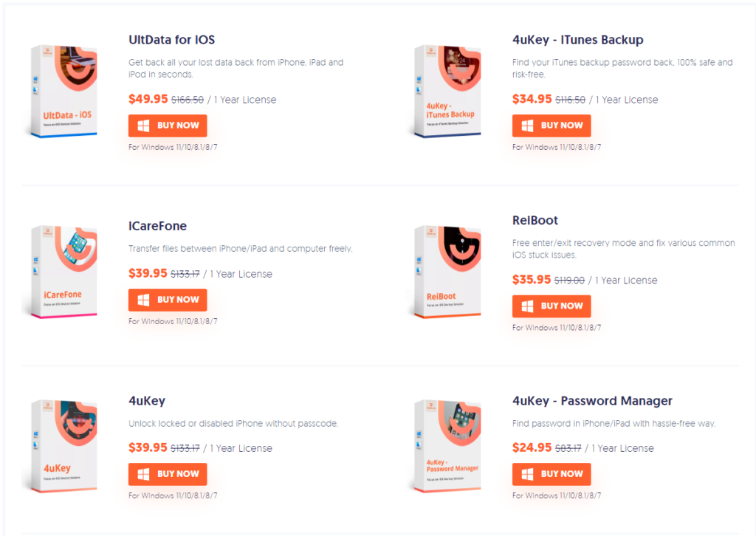Select the ReiBoot product title
This screenshot has width=756, height=536.
tap(535, 220)
